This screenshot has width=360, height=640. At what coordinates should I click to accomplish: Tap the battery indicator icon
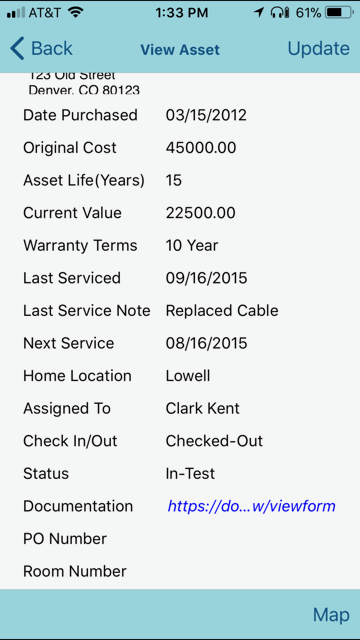coord(339,13)
